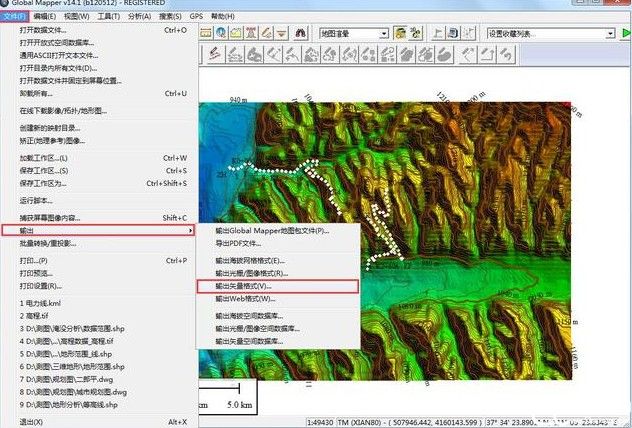Select 输出Global Mapper地图包文件(P)... submenu item
The height and width of the screenshot is (428, 632).
coord(278,231)
